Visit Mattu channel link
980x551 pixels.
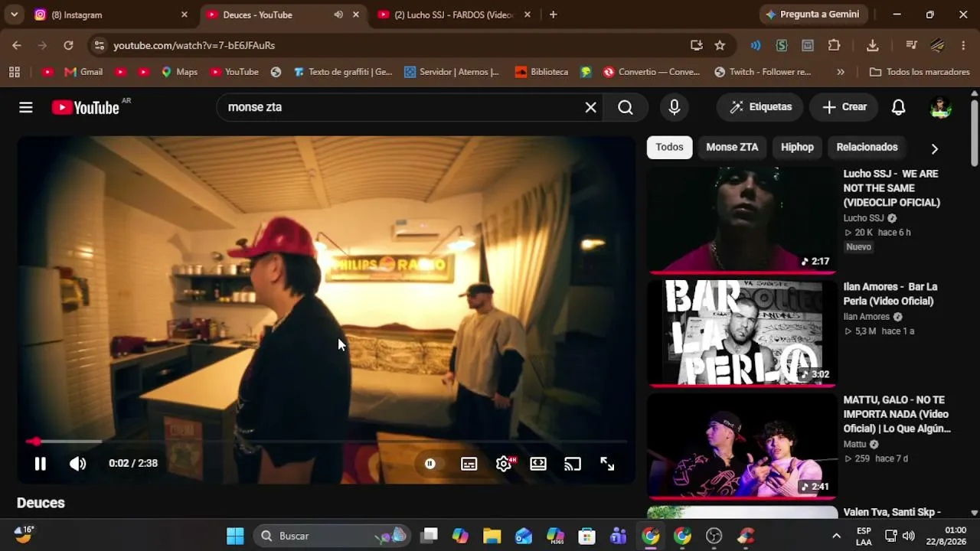tap(854, 445)
